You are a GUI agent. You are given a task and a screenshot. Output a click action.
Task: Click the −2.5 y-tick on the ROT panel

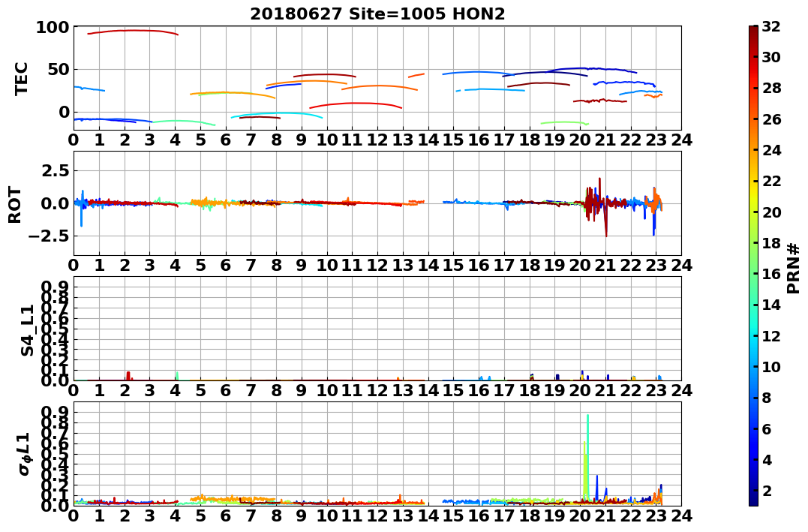coord(47,236)
